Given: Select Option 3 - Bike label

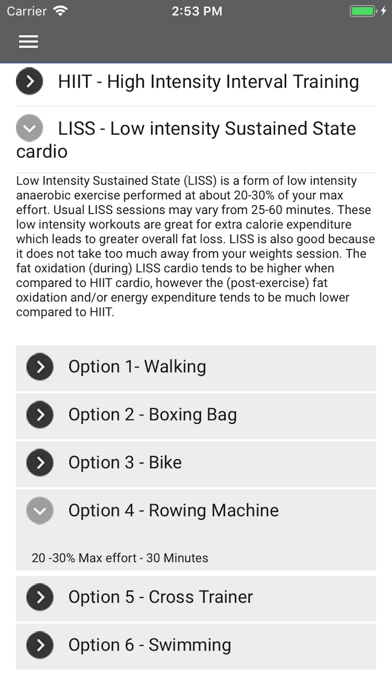Looking at the screenshot, I should (125, 463).
